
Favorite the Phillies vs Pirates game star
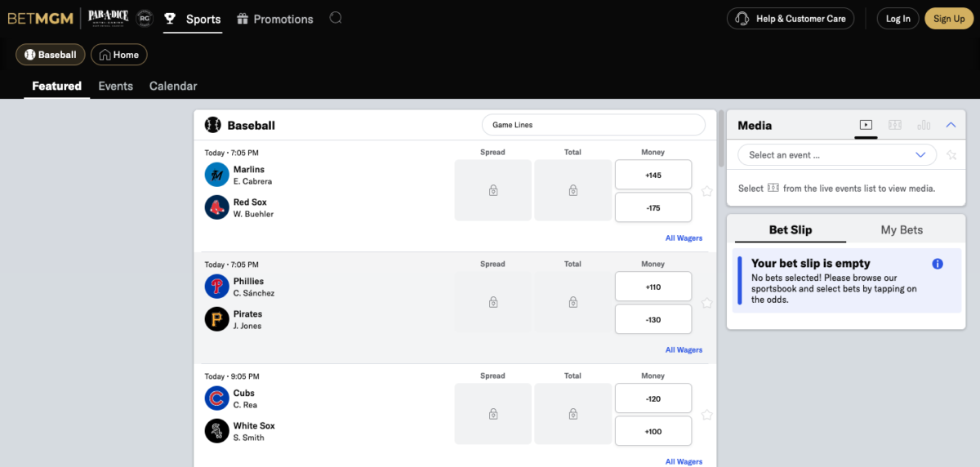point(706,303)
